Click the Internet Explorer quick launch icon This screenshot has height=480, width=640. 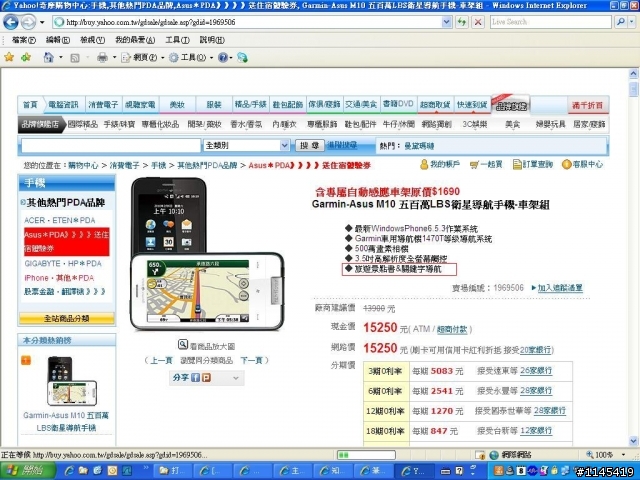(x=70, y=471)
